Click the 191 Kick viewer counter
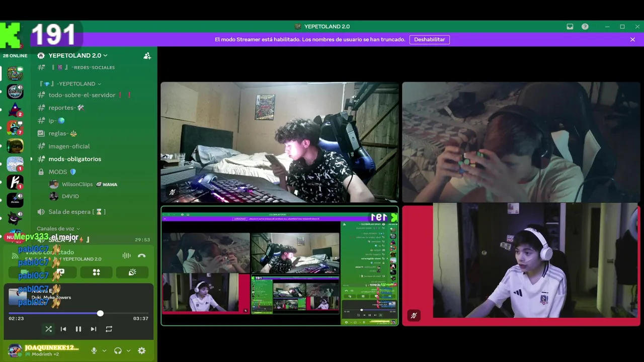Image resolution: width=644 pixels, height=362 pixels. tap(53, 35)
